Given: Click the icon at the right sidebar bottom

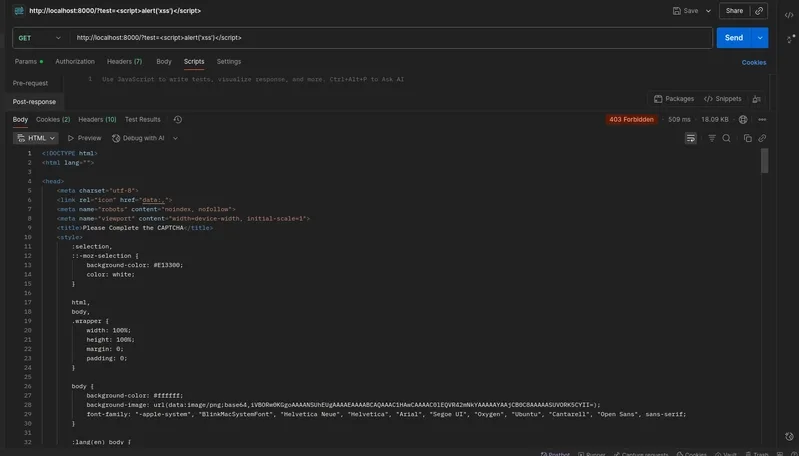Looking at the screenshot, I should tap(789, 436).
